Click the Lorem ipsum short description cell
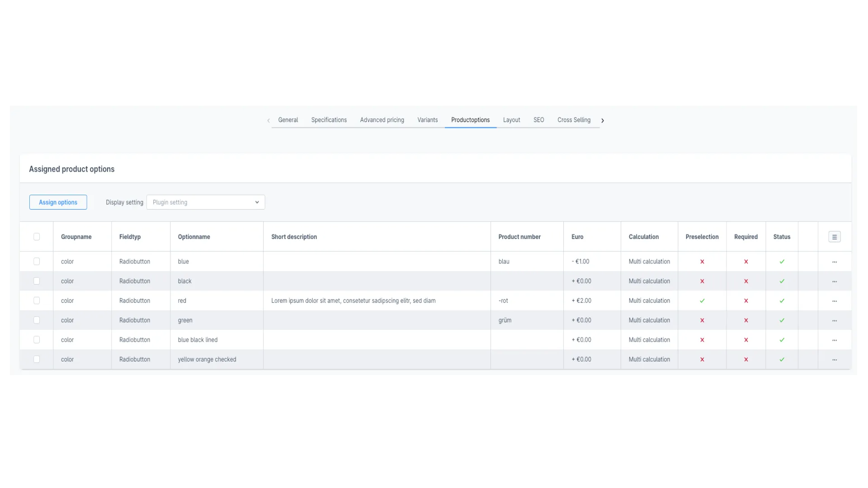This screenshot has width=868, height=488. pos(354,300)
